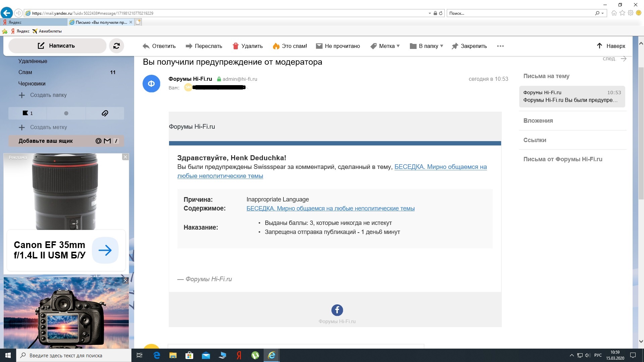
Task: Toggle the unread messages dot filter
Action: 66,113
